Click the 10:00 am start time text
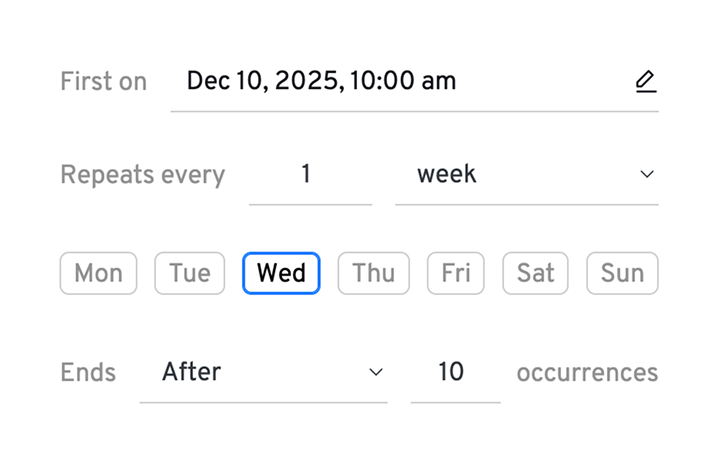 tap(400, 82)
